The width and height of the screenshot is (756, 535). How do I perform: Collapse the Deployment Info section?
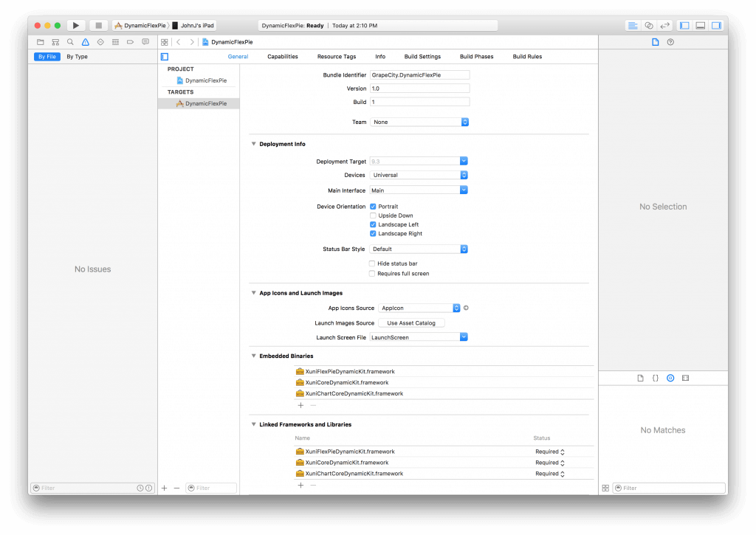(254, 144)
